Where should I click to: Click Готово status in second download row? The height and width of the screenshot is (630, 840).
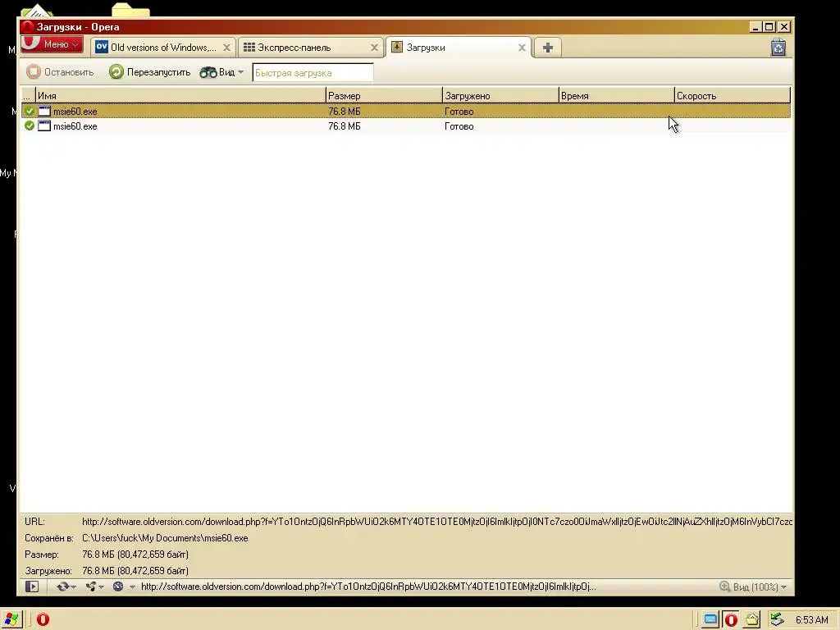(459, 126)
